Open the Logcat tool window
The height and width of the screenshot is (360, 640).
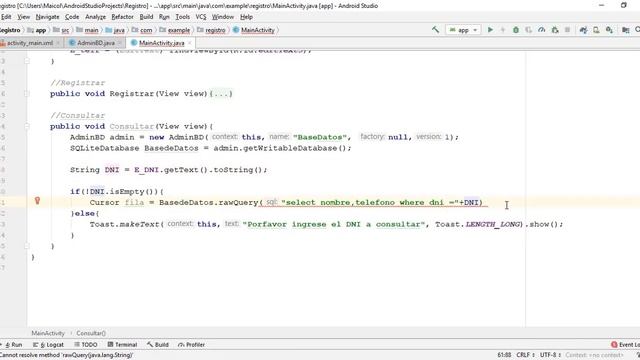coord(48,344)
